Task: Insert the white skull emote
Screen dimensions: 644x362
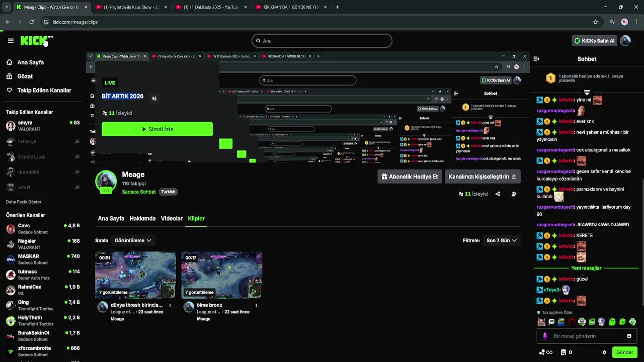Action: pyautogui.click(x=551, y=322)
